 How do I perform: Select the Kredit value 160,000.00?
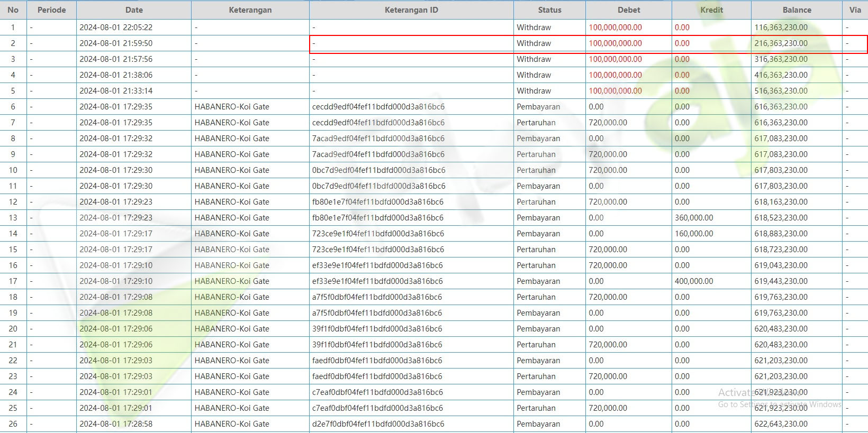coord(694,234)
